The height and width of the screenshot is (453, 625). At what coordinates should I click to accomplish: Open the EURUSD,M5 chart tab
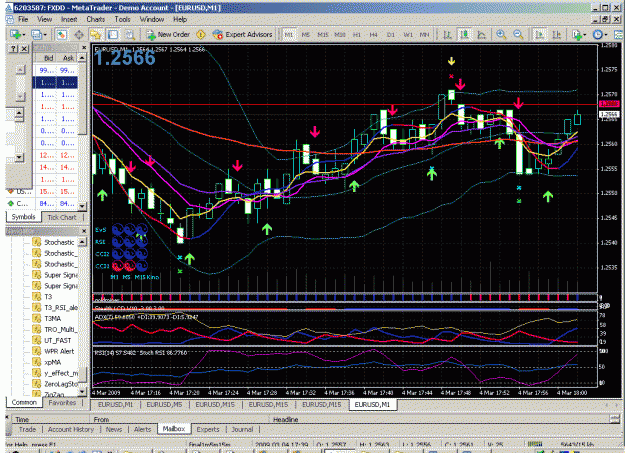164,404
